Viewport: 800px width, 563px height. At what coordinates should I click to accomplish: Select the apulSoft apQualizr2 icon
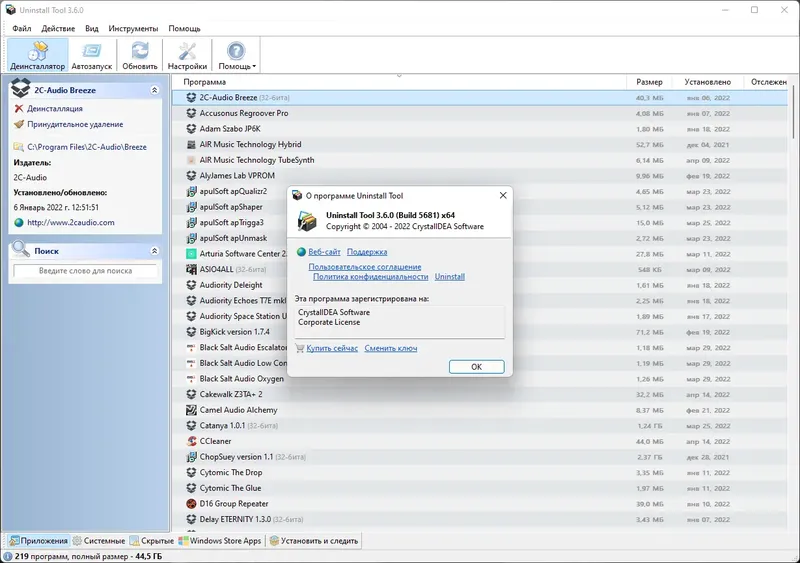191,191
